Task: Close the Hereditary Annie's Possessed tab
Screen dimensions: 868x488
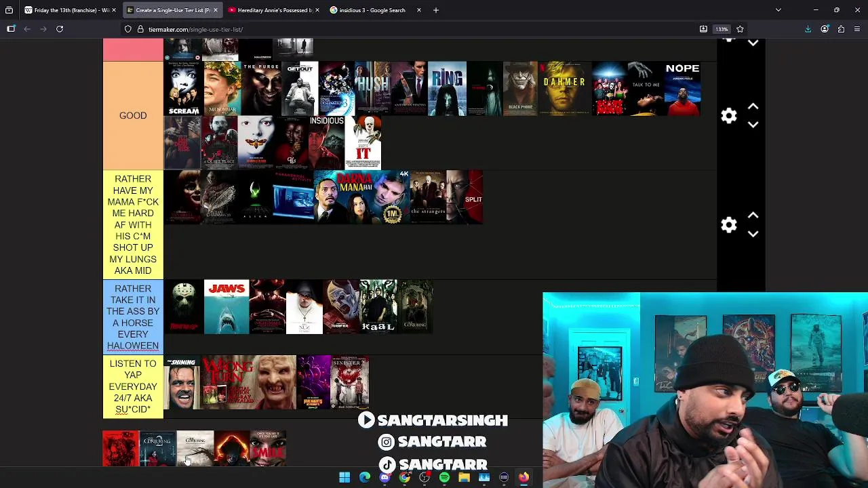Action: point(317,10)
